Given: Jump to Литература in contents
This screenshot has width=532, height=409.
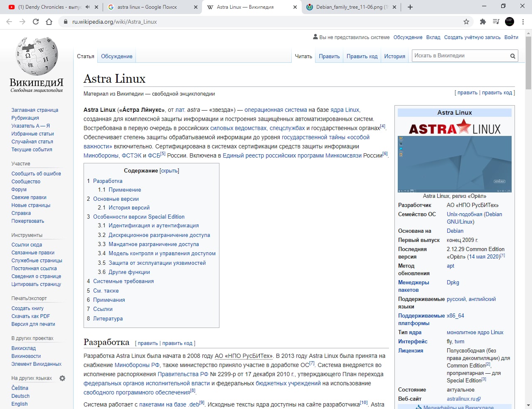Looking at the screenshot, I should coord(108,318).
